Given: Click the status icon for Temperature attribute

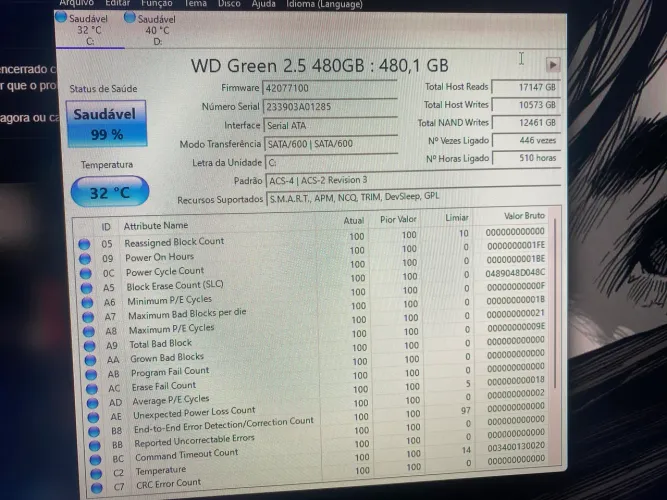Looking at the screenshot, I should tap(97, 474).
